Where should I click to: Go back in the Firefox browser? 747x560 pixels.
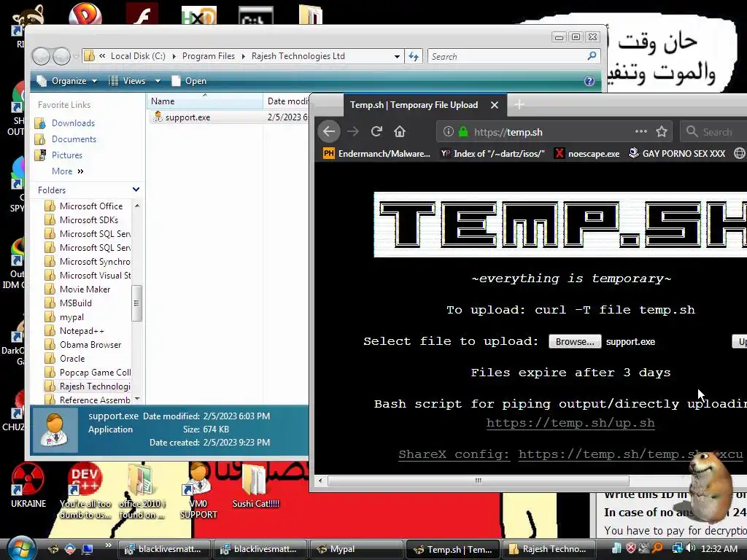[x=329, y=131]
